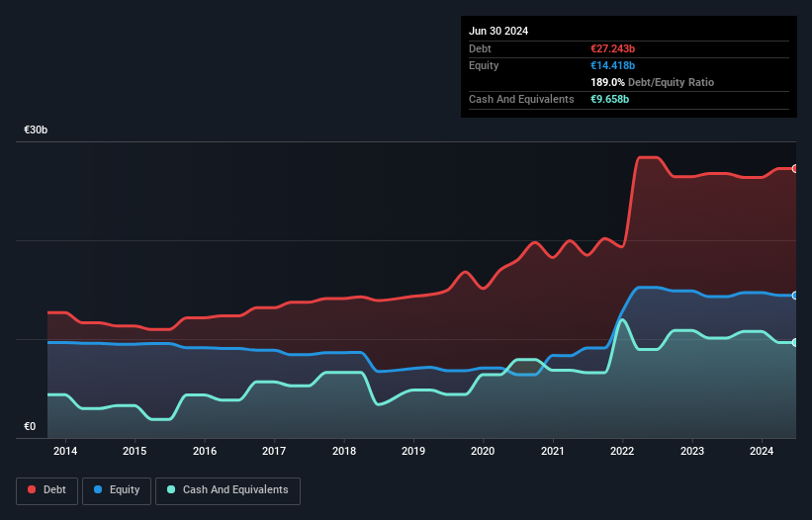Screen dimensions: 812x520
Task: Click the 2018 x-axis label
Action: coord(344,451)
